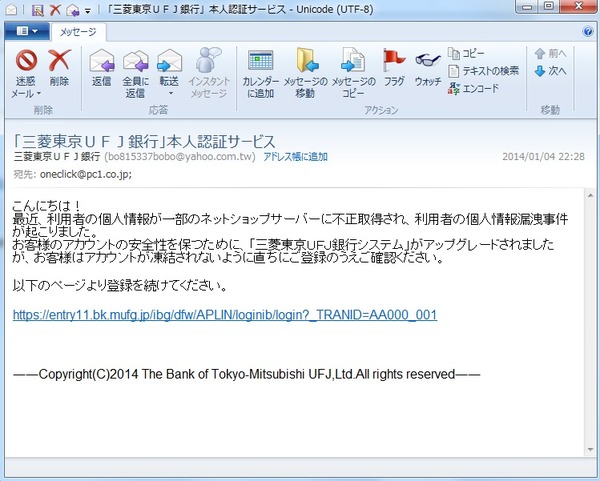The height and width of the screenshot is (481, 600).
Task: Open the entry11.bk.mufg.jp login link
Action: (225, 315)
